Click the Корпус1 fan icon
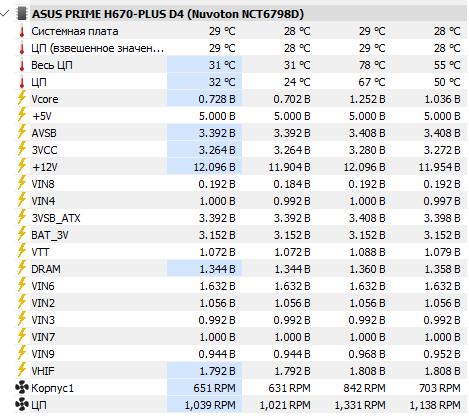 (x=22, y=388)
